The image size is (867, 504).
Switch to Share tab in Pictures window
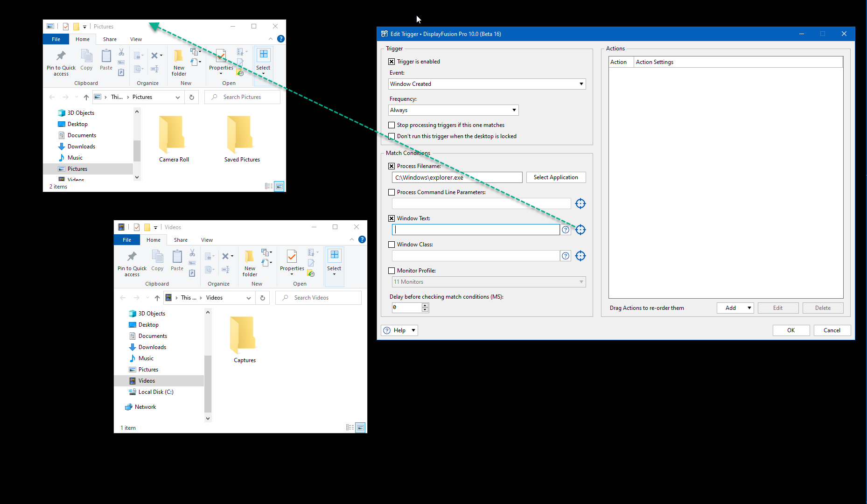[x=110, y=39]
